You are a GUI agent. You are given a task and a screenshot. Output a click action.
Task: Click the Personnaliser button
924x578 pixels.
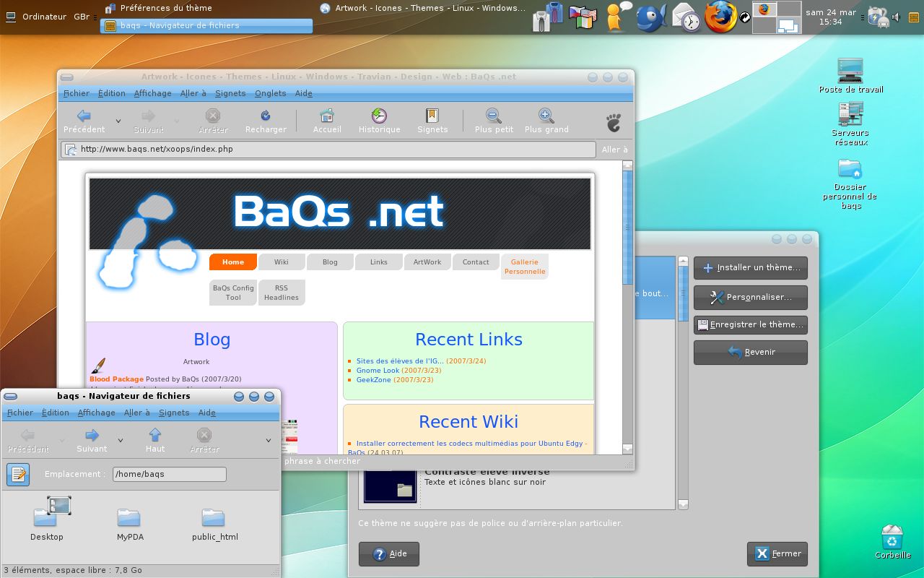pos(751,297)
